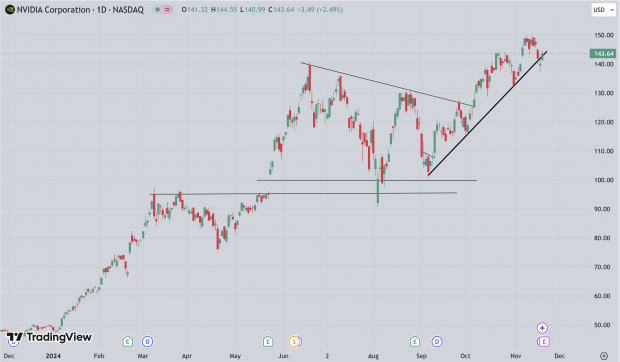
Task: Click the 140.00 price axis label
Action: (604, 64)
